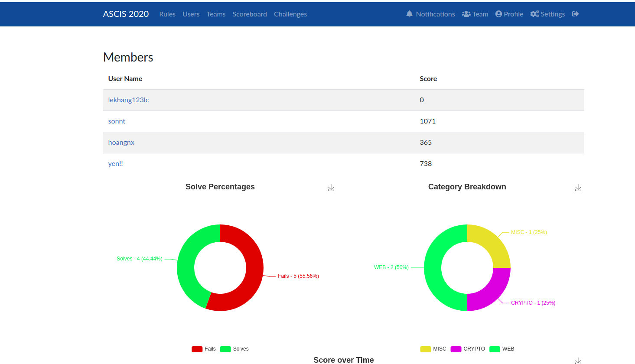Open Settings gears in the navbar
This screenshot has height=364, width=635.
click(547, 14)
